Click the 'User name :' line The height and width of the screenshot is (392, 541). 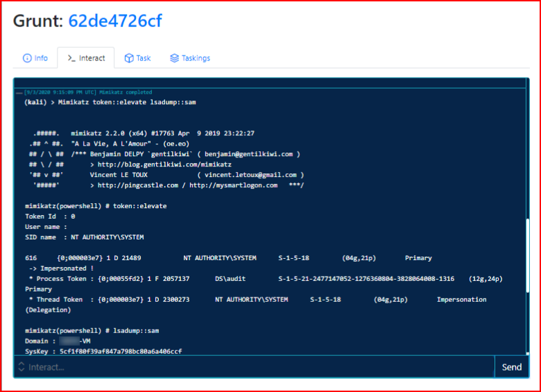[x=46, y=227]
